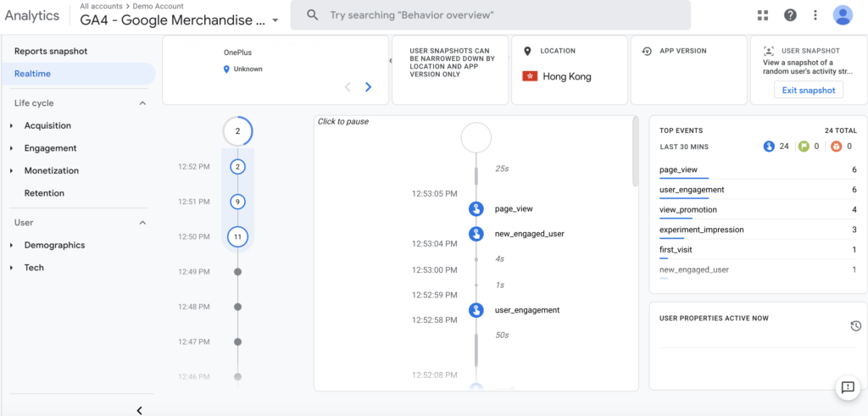Click the user account avatar
The image size is (868, 416).
[843, 15]
